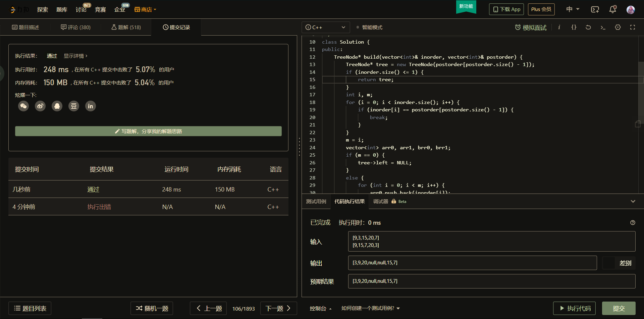
Task: Reset code to default template
Action: (x=588, y=27)
